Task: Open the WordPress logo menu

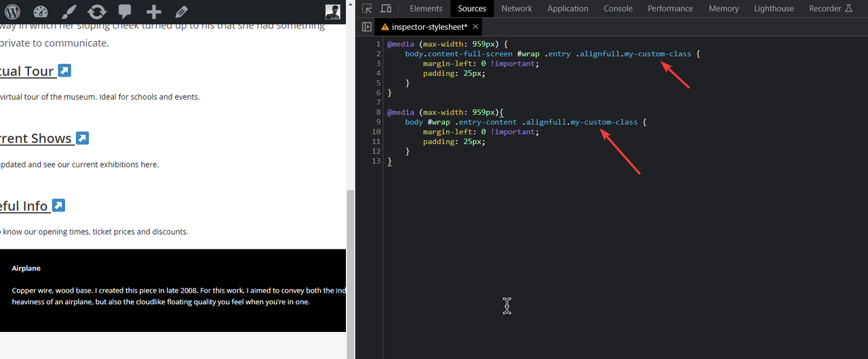Action: point(13,12)
